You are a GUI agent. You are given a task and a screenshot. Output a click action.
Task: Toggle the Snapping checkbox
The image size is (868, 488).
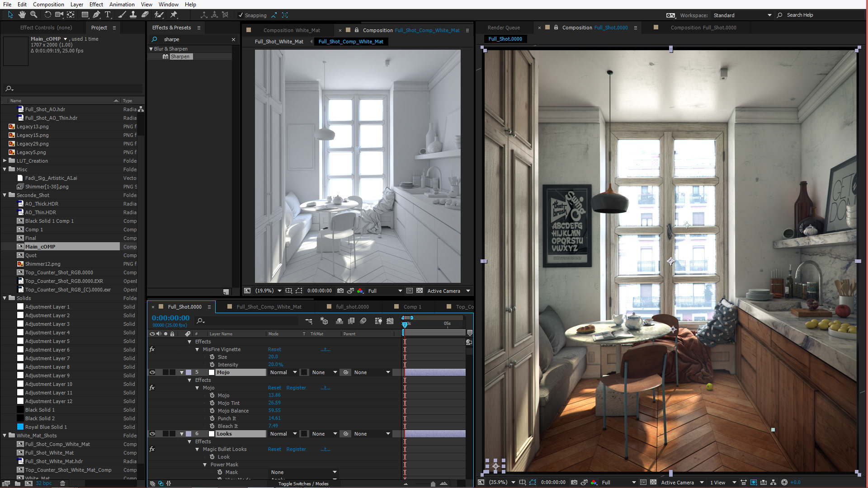[241, 15]
